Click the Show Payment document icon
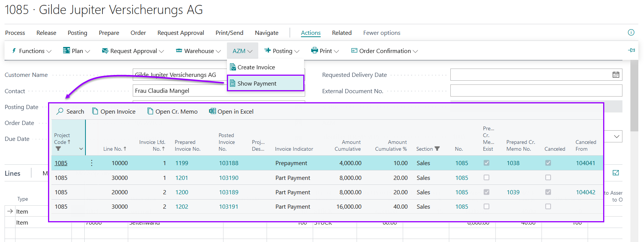644x242 pixels. point(233,83)
